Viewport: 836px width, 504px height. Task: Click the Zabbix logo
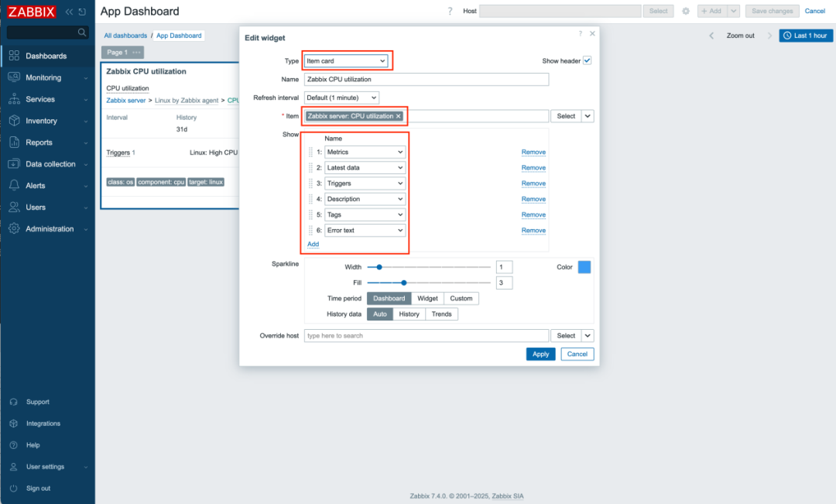[x=32, y=11]
